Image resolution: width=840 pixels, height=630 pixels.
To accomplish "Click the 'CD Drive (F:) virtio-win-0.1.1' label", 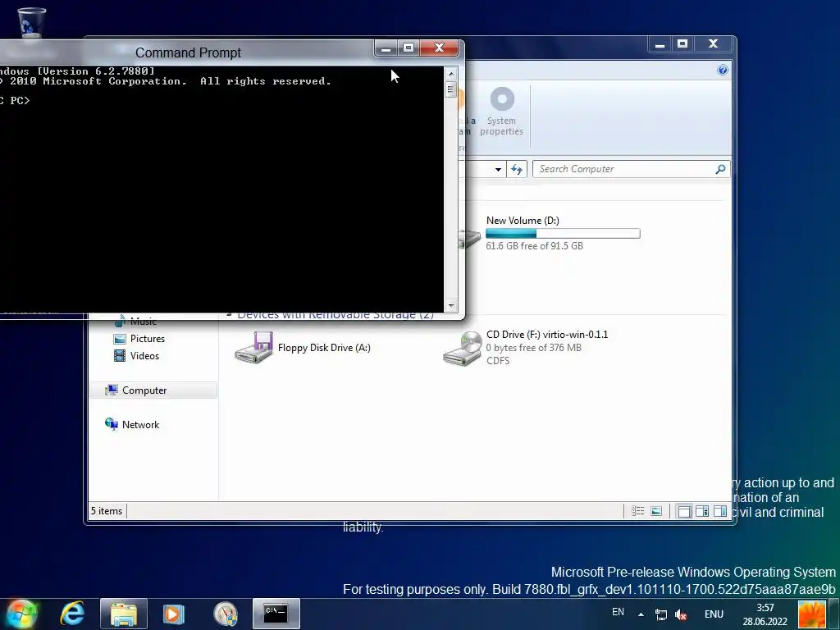I will pos(547,335).
